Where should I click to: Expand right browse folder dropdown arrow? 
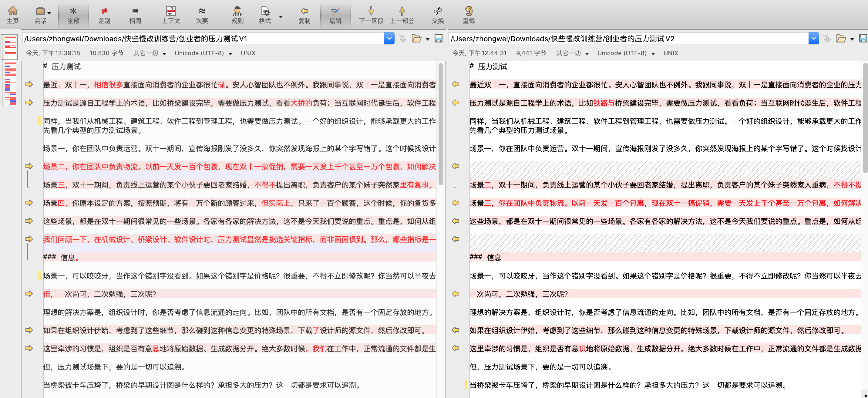(x=852, y=39)
